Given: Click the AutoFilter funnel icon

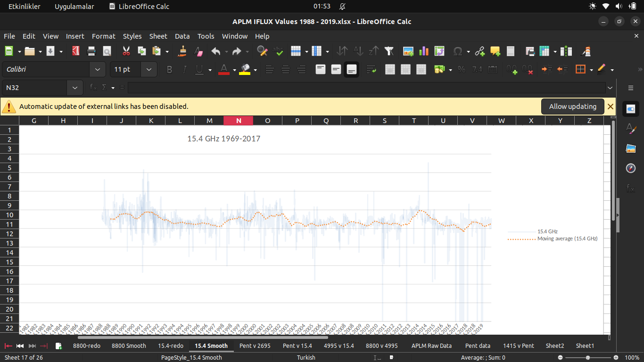Looking at the screenshot, I should coord(389,51).
